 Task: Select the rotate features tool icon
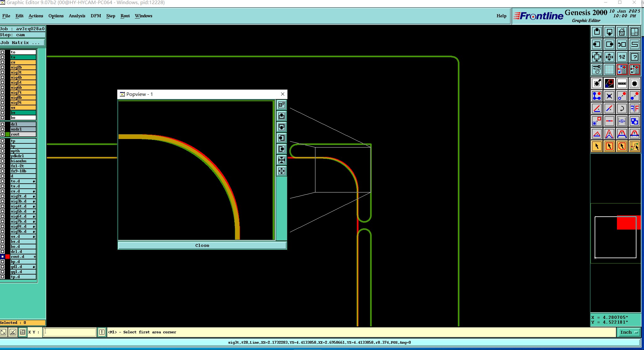tap(622, 108)
